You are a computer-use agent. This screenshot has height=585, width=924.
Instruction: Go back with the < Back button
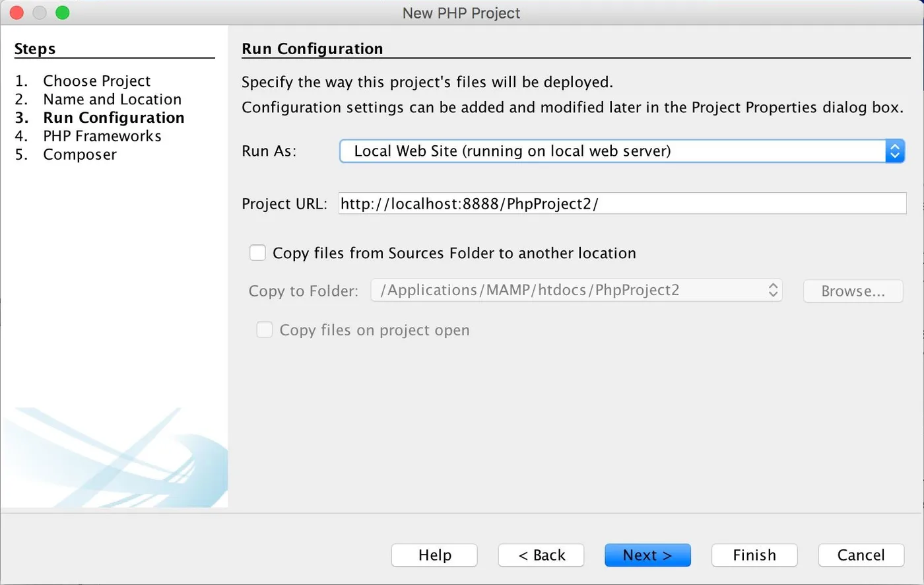[x=541, y=555]
